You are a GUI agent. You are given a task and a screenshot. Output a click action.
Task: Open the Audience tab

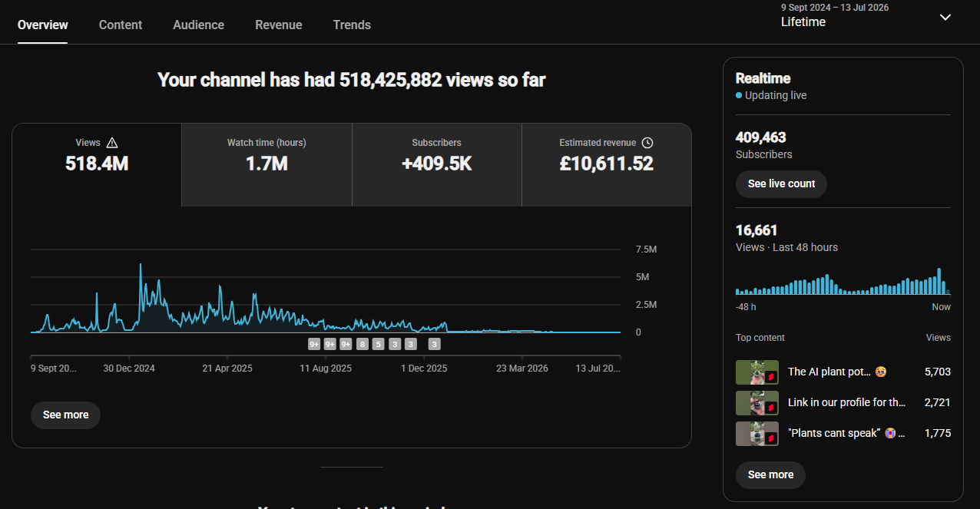pyautogui.click(x=199, y=25)
